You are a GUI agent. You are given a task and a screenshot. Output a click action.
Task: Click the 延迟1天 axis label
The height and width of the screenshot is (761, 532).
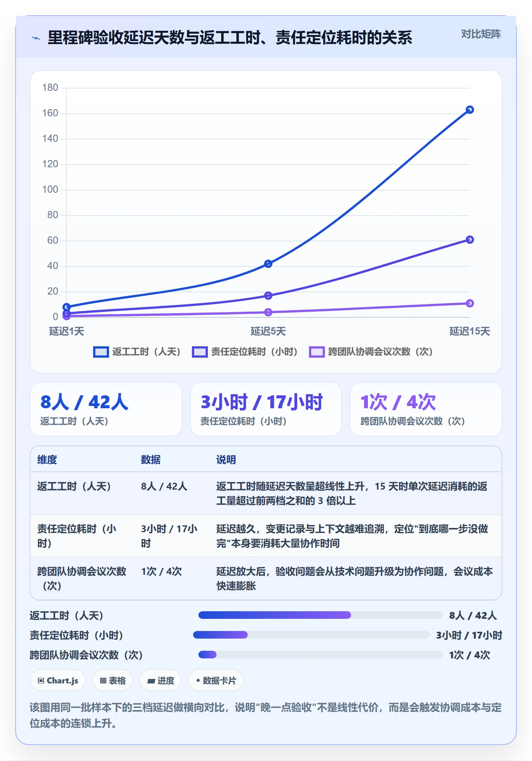(x=66, y=331)
